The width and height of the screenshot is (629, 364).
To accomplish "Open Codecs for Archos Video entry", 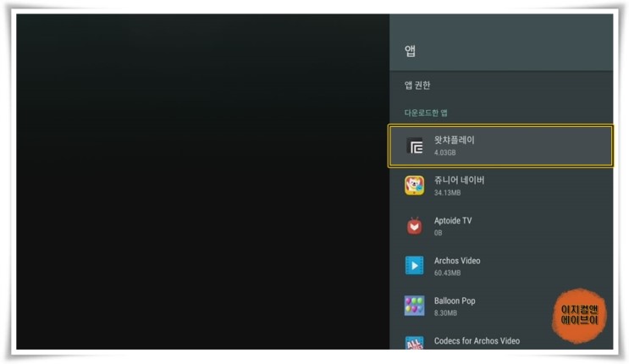I will (500, 339).
